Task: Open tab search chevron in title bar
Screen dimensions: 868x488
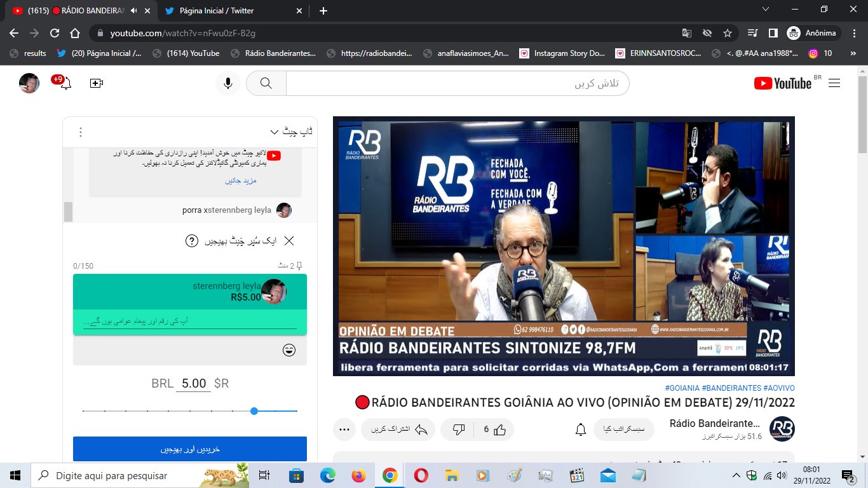Action: coord(764,10)
